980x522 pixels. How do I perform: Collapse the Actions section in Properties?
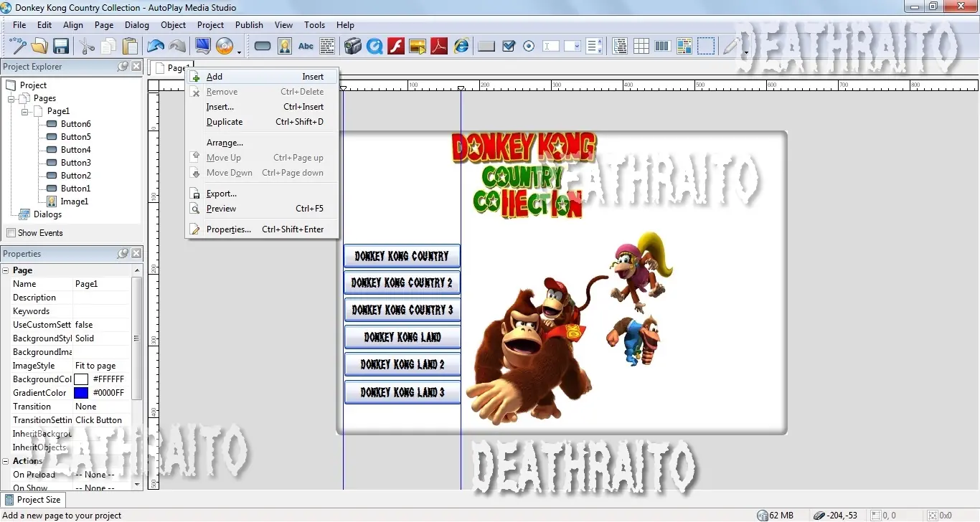tap(6, 461)
